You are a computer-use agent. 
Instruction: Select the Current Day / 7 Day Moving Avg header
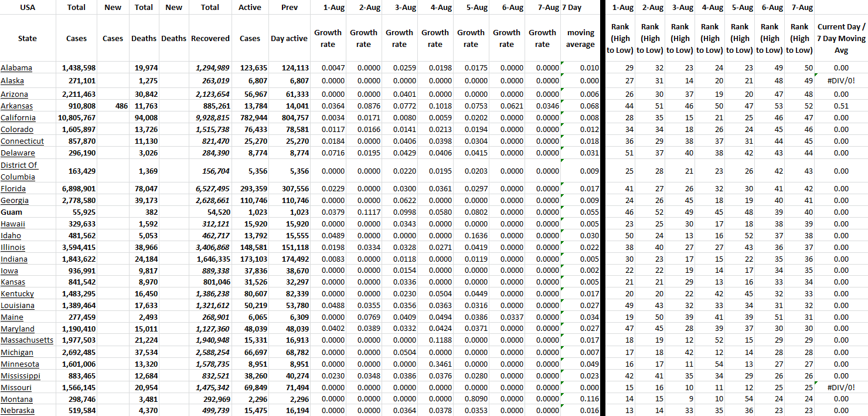[840, 39]
